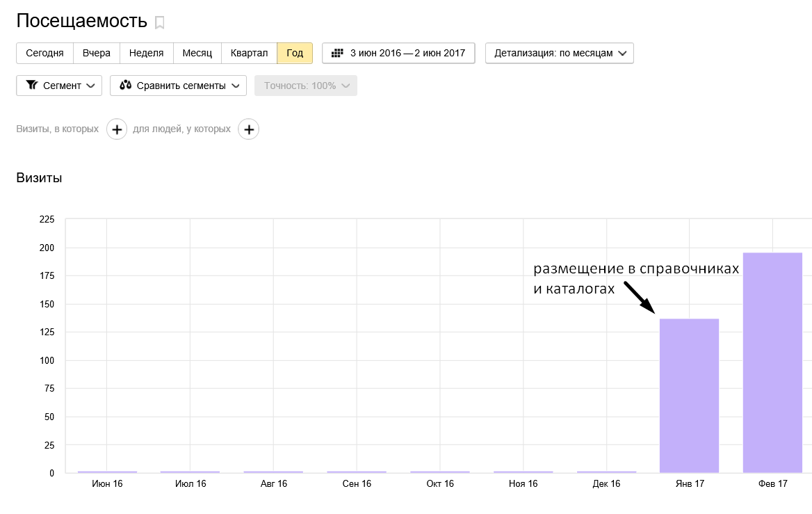Switch to the Вчера period

tap(97, 53)
